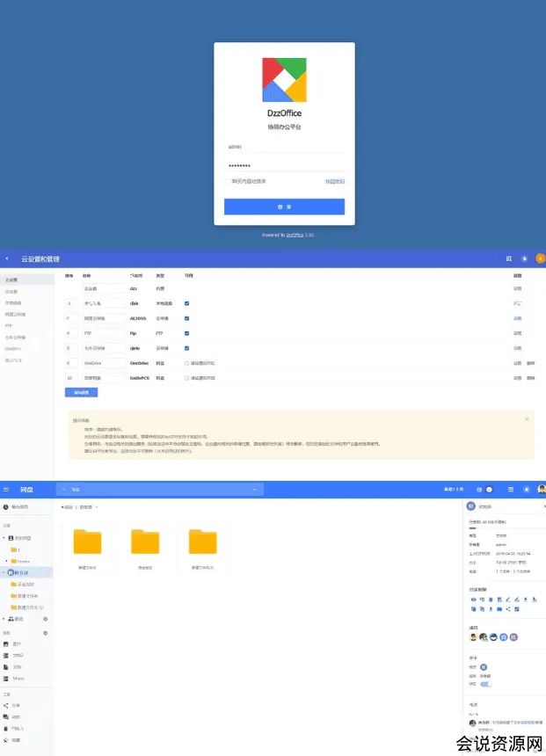Collapse the details panel using its top-right arrow
Viewport: 546px width, 756px height.
[x=543, y=506]
